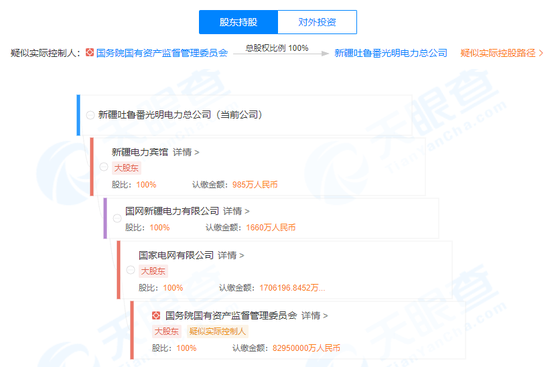Click 大股东 tag in bottom card
Image resolution: width=550 pixels, height=367 pixels.
[x=167, y=331]
